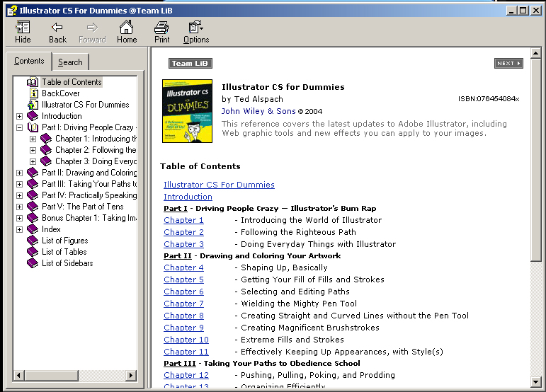Screen dimensions: 546x392
Task: Expand the Part II tree node
Action: click(x=20, y=173)
